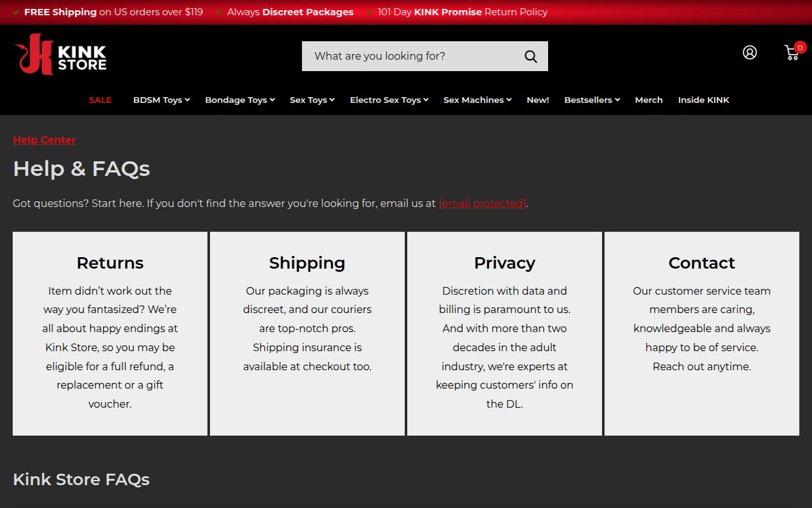Click the New! navigation item
This screenshot has height=508, width=812.
537,100
